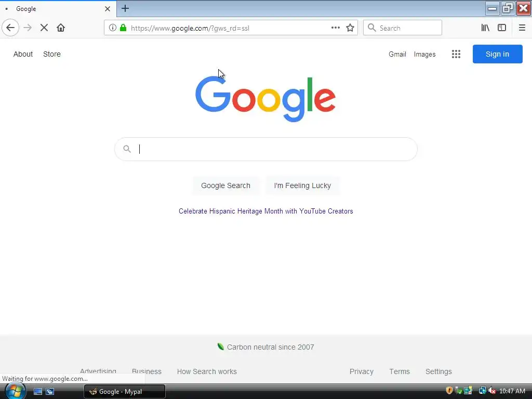Show site information via the info icon

pos(113,28)
